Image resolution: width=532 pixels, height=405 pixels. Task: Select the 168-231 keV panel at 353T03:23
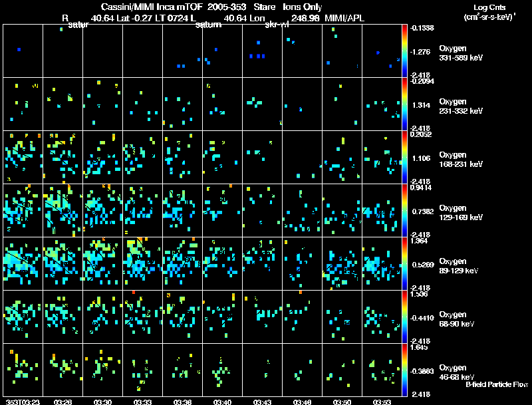pyautogui.click(x=23, y=158)
